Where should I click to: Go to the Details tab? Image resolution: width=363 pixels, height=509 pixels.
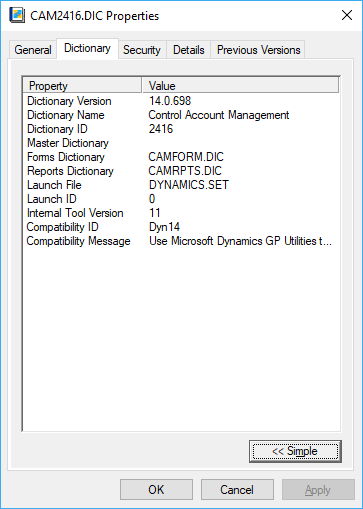189,50
